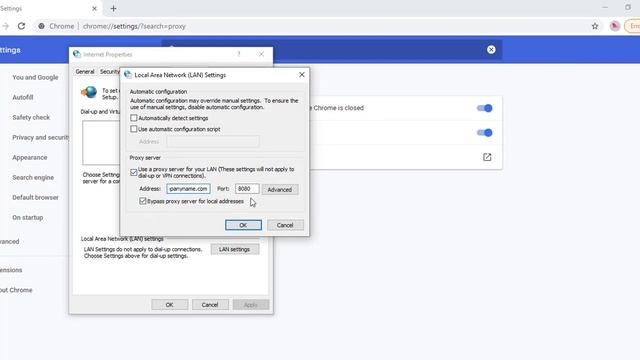Open Default browser settings section
Viewport: 640px width, 360px height.
coord(35,197)
